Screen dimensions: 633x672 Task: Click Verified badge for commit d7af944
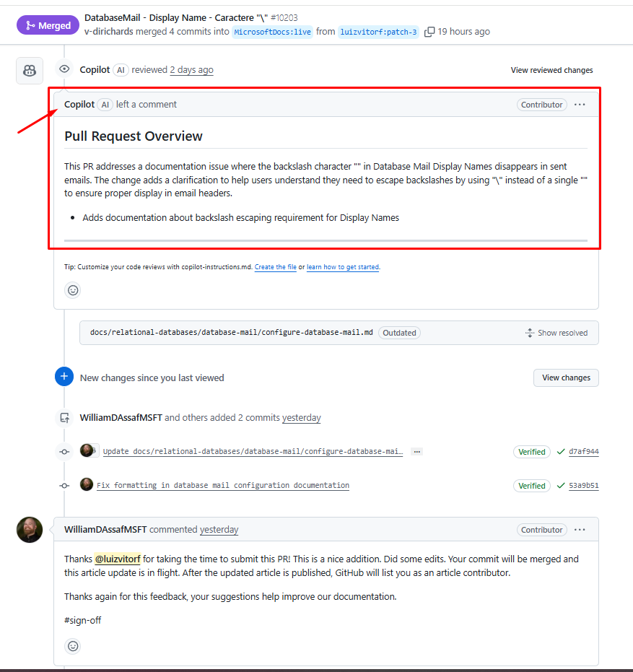click(x=531, y=452)
